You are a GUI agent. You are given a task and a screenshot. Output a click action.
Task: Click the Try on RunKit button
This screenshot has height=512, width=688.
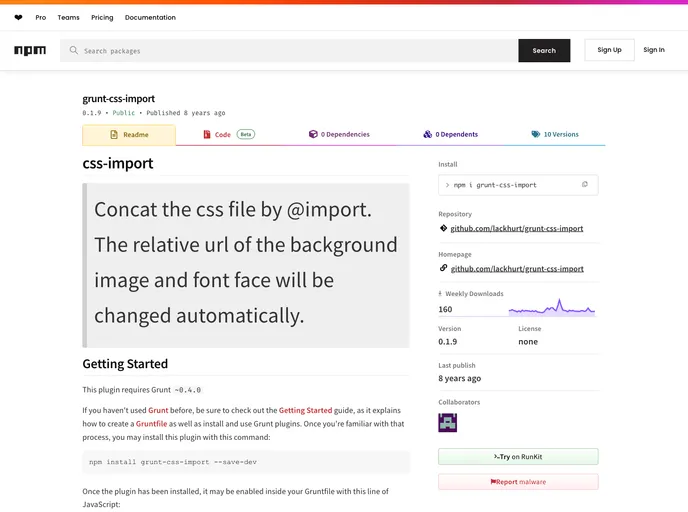point(518,457)
